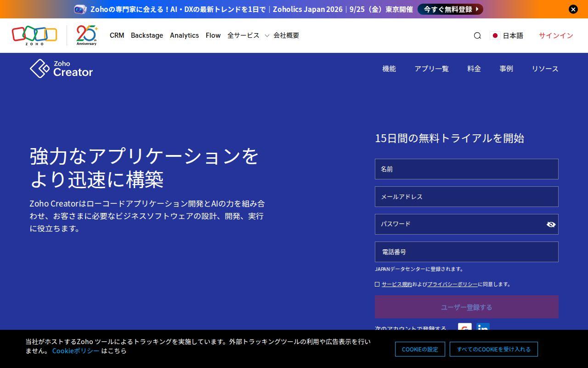
Task: Sign up with Google icon
Action: 465,327
